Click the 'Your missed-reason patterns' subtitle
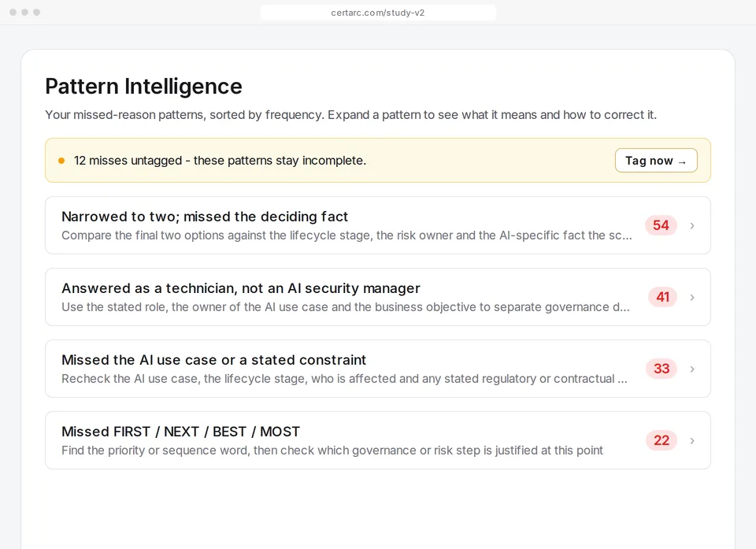 (350, 115)
